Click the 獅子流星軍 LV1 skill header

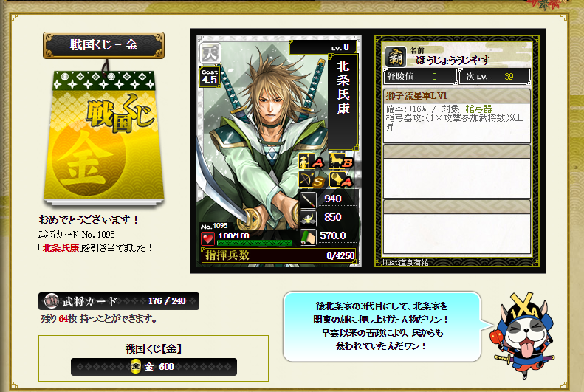point(456,96)
